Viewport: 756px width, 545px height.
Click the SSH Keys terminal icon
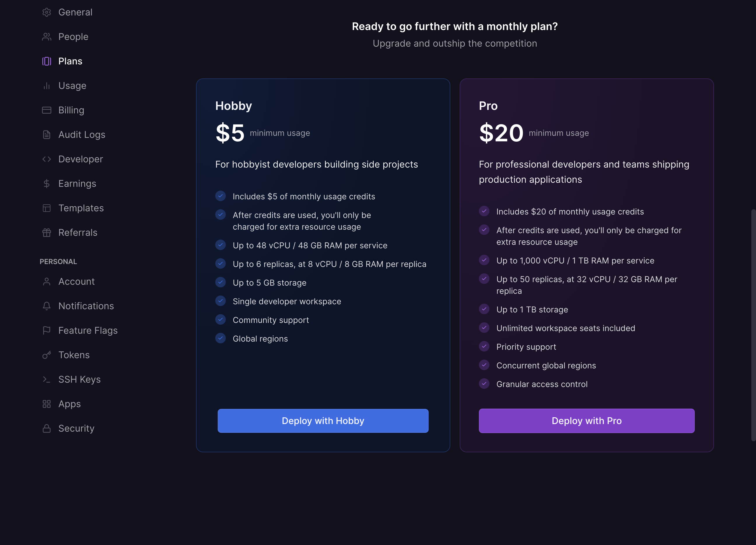pyautogui.click(x=47, y=379)
